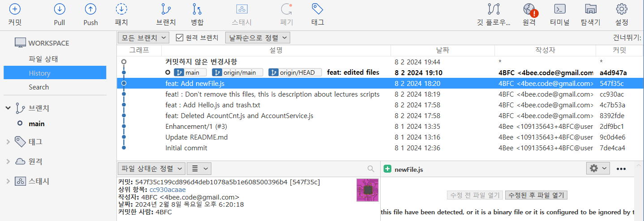Screen dimensions: 644x221
Task: Expand the 스태시 section in sidebar
Action: [x=8, y=181]
